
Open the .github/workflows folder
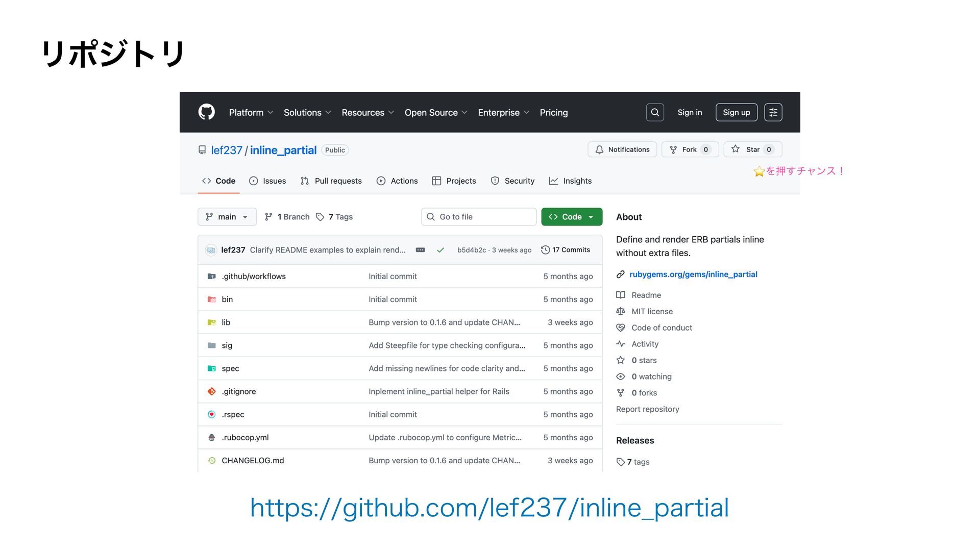[254, 277]
